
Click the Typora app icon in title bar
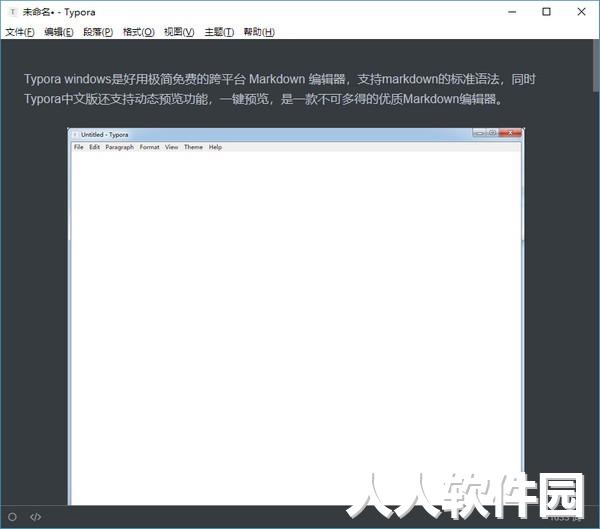point(13,12)
